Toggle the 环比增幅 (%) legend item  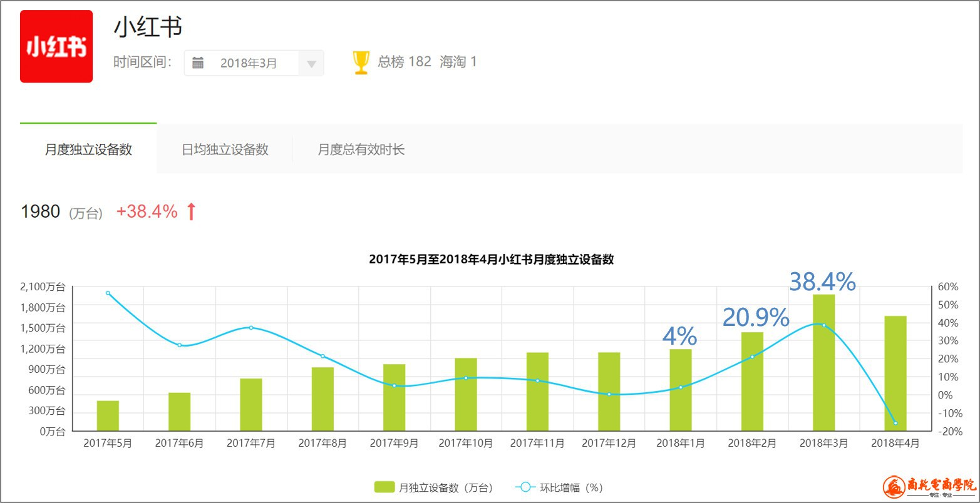558,487
